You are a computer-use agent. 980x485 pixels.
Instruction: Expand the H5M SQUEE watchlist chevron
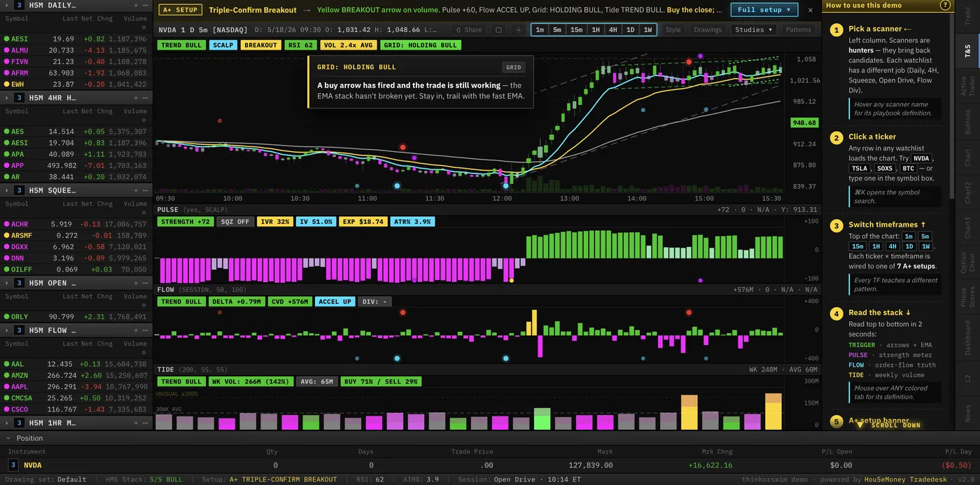point(6,190)
